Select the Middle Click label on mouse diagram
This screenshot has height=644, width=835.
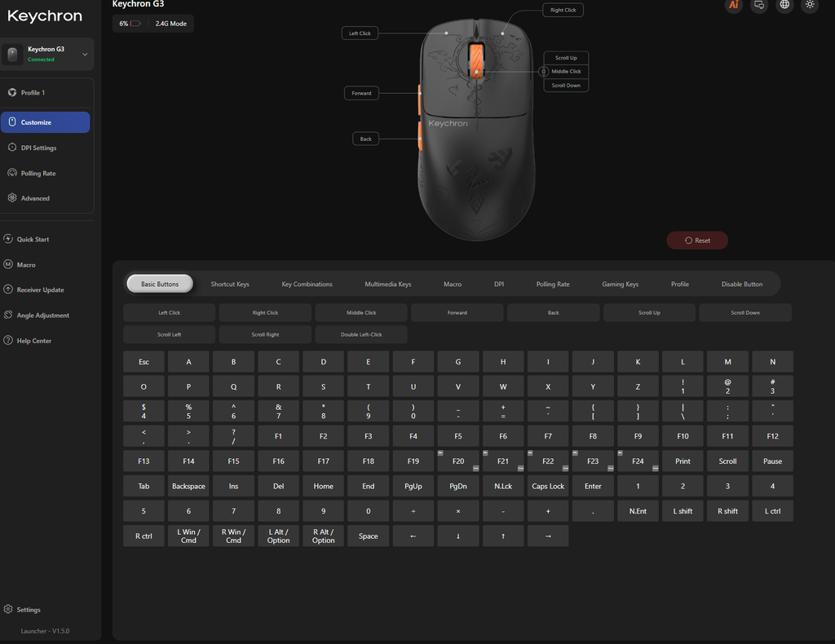(x=566, y=71)
